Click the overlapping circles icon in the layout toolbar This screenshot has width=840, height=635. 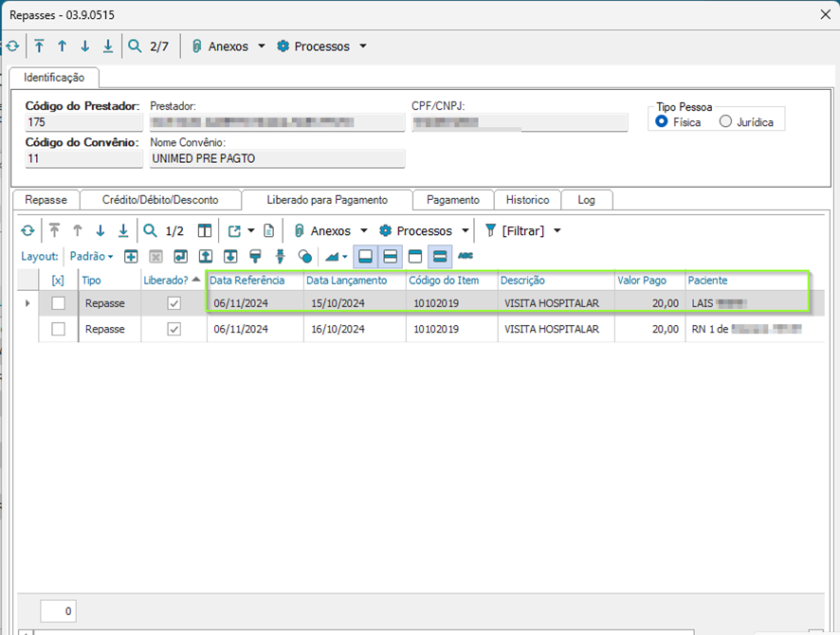(305, 257)
